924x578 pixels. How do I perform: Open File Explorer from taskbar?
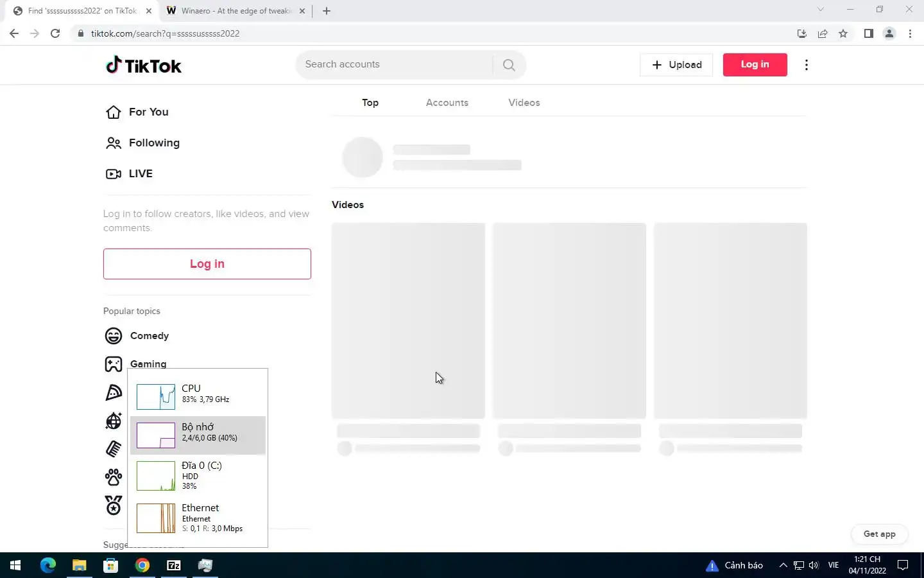click(80, 565)
